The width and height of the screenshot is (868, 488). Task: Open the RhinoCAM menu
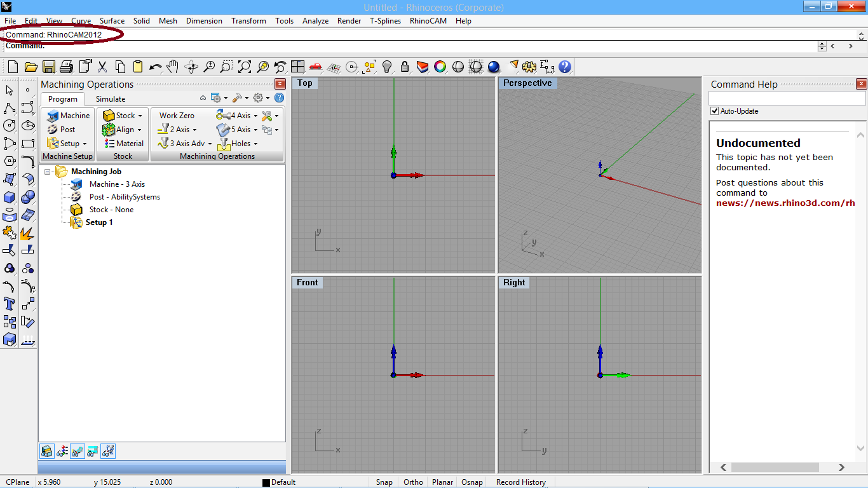(x=428, y=21)
